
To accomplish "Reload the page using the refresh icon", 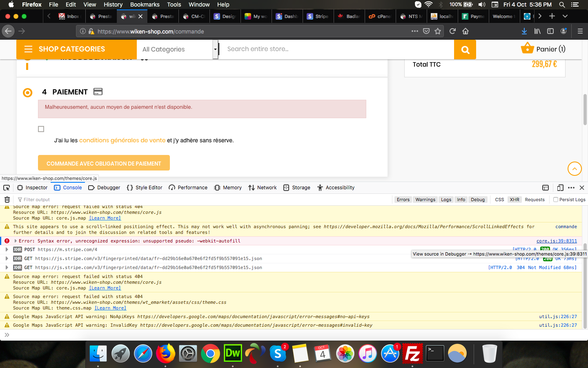I will pos(452,31).
